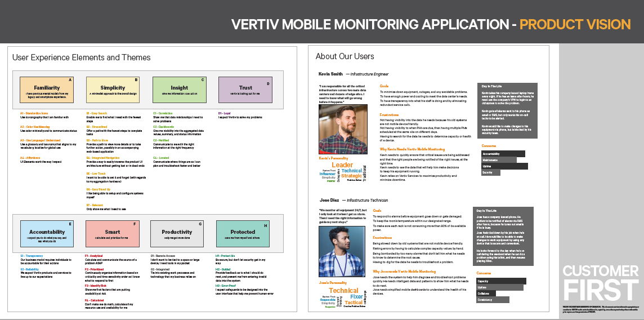
Task: Click the 'Goals' heading under Kevin Smith
Action: click(x=384, y=86)
